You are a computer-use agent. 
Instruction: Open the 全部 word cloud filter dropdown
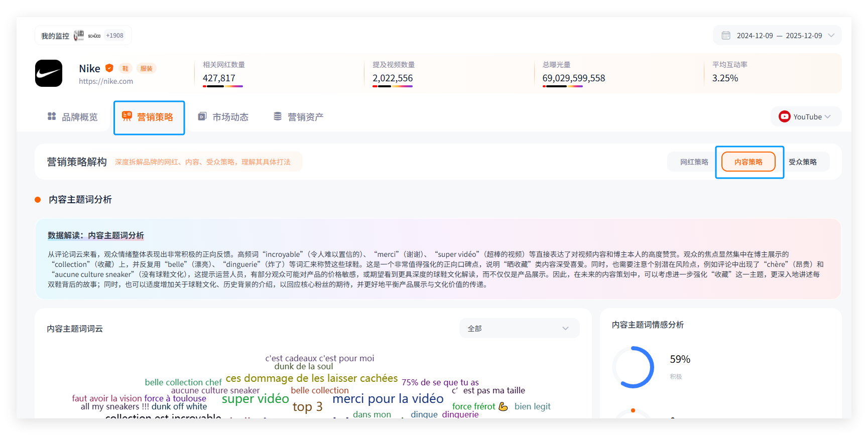[x=519, y=329]
